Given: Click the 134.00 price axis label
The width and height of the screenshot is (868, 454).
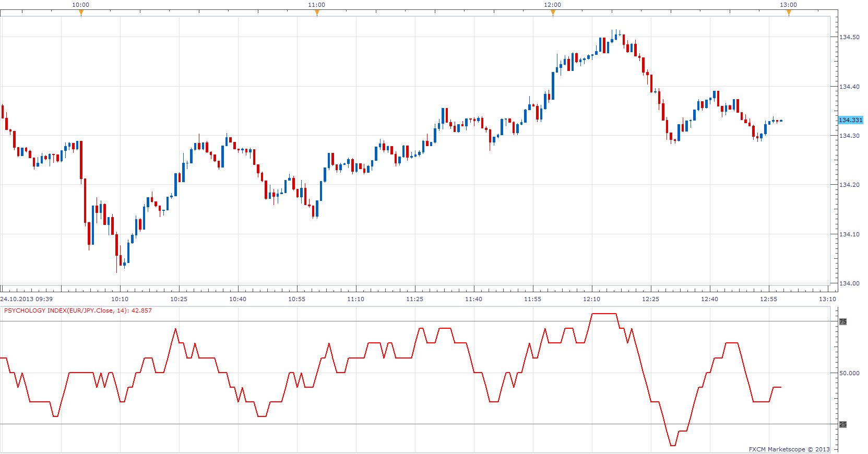Looking at the screenshot, I should (x=849, y=283).
